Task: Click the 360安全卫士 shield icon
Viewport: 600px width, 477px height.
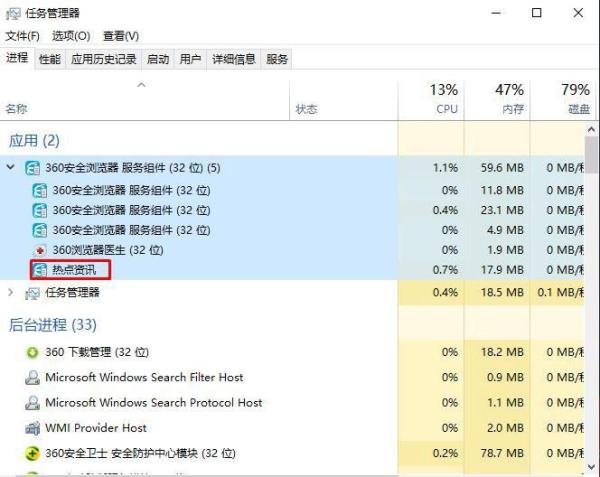Action: pyautogui.click(x=33, y=454)
